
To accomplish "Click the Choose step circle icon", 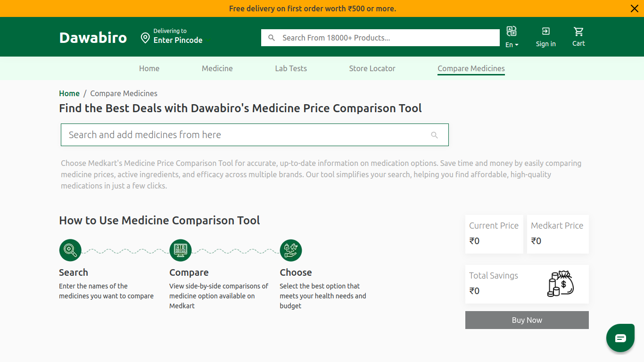I will [291, 250].
